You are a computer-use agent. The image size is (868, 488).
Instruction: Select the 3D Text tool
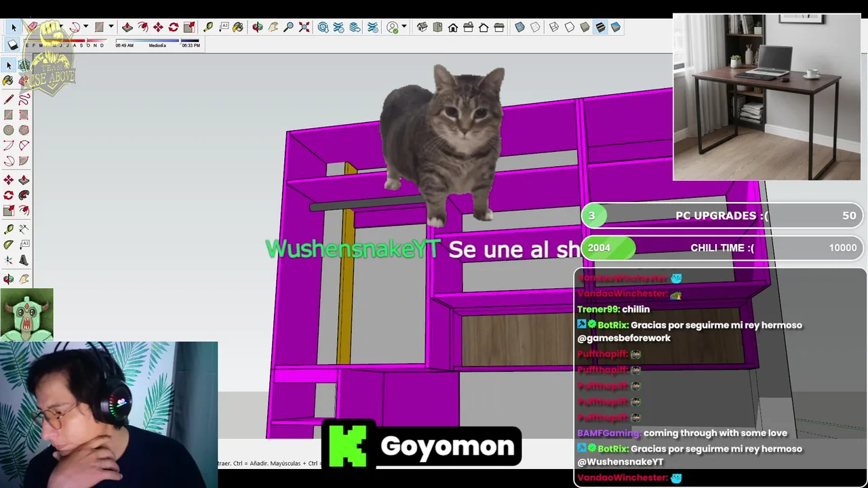pyautogui.click(x=24, y=260)
